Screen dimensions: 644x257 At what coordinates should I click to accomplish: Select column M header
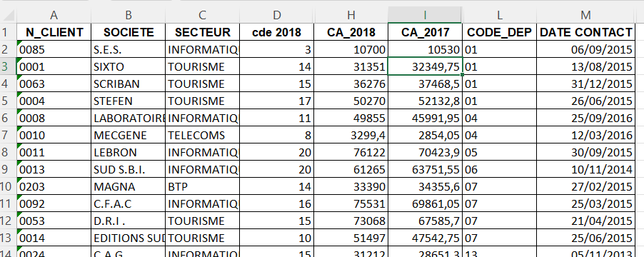click(x=585, y=15)
